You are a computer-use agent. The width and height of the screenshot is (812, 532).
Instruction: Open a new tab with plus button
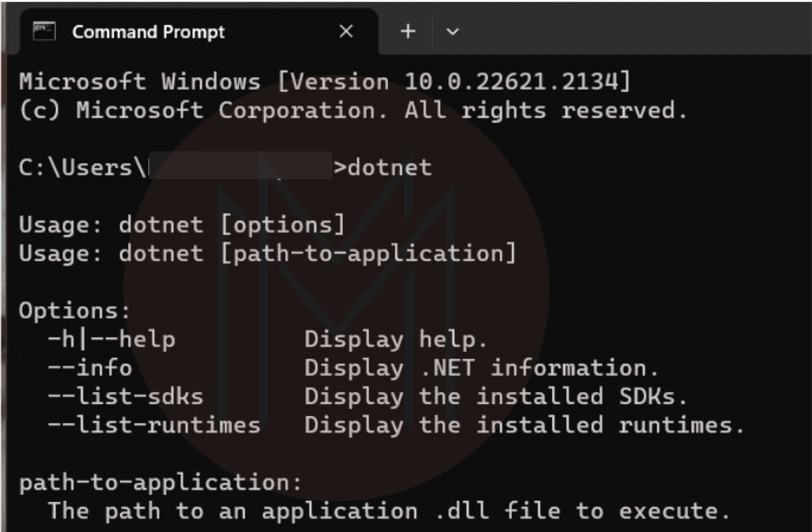[x=408, y=32]
